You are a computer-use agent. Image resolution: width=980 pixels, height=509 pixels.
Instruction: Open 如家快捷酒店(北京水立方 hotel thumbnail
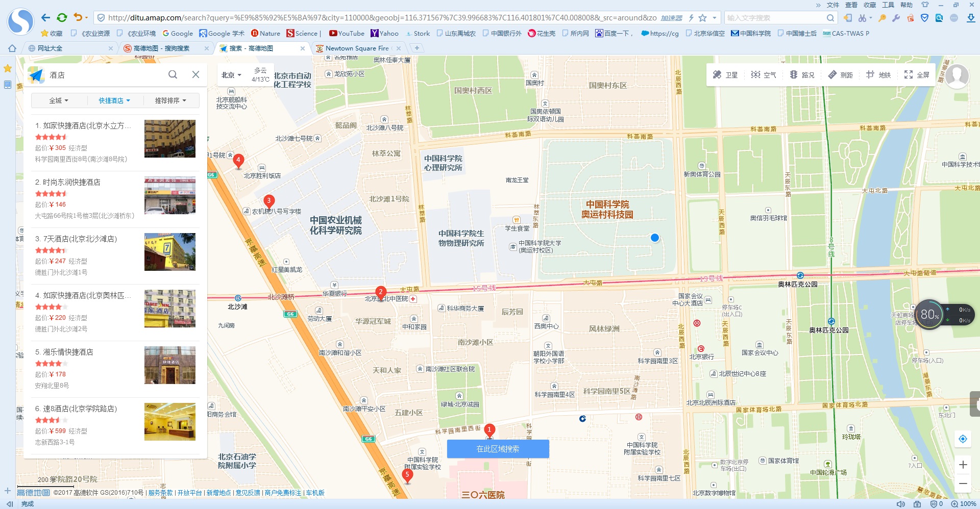pos(170,139)
